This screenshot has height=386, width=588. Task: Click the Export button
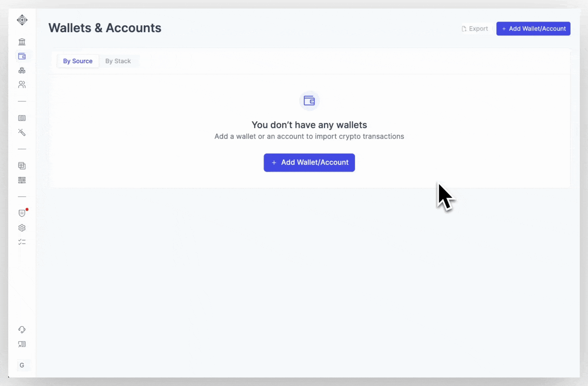(x=475, y=29)
